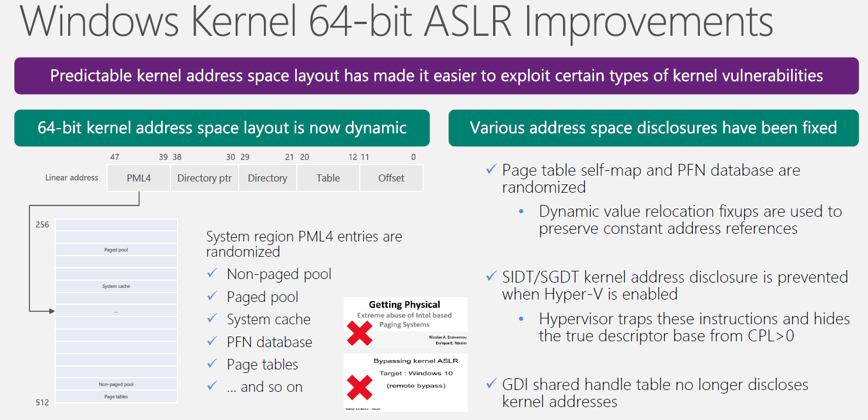Image resolution: width=868 pixels, height=420 pixels.
Task: Click the red X on Getting Physical thumbnail
Action: pyautogui.click(x=360, y=332)
